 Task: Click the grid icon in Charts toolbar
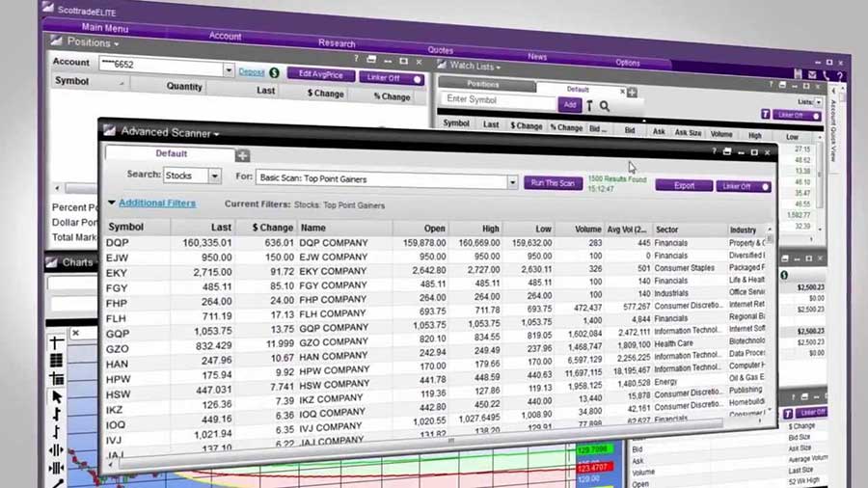tap(56, 361)
